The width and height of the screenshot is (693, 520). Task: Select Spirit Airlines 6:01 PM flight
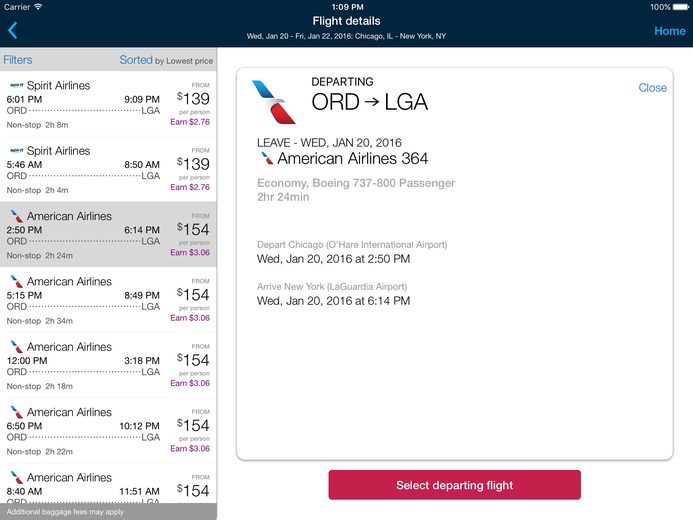108,104
